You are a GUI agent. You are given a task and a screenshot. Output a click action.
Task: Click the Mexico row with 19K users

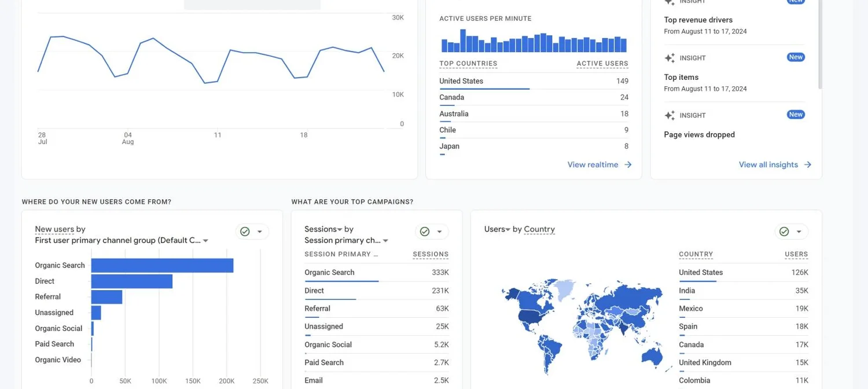[x=744, y=309]
